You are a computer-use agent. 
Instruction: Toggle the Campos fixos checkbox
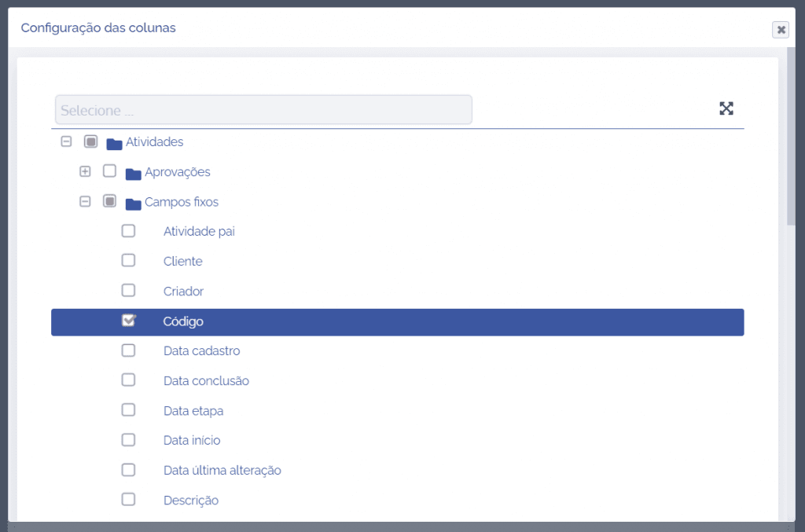click(x=109, y=200)
